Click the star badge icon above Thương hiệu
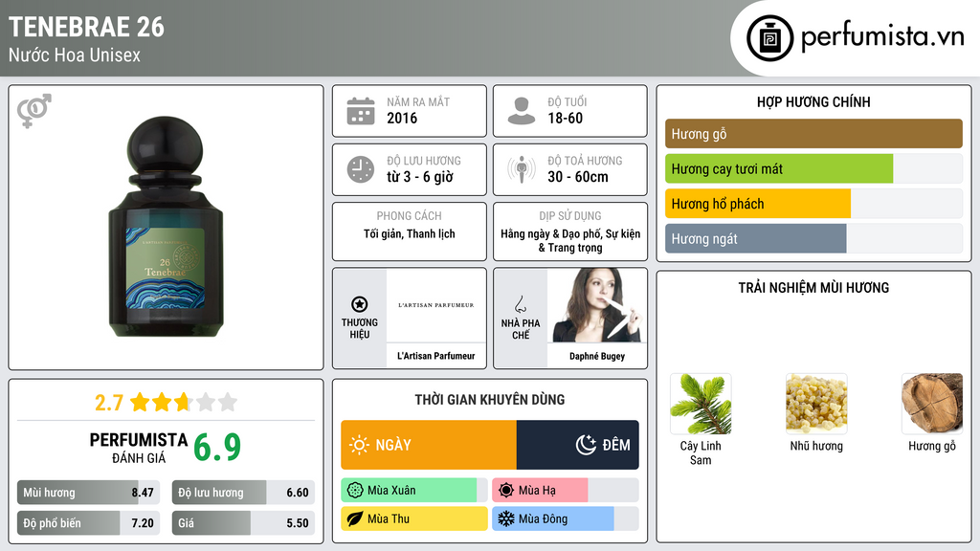Image resolution: width=980 pixels, height=551 pixels. tap(360, 304)
